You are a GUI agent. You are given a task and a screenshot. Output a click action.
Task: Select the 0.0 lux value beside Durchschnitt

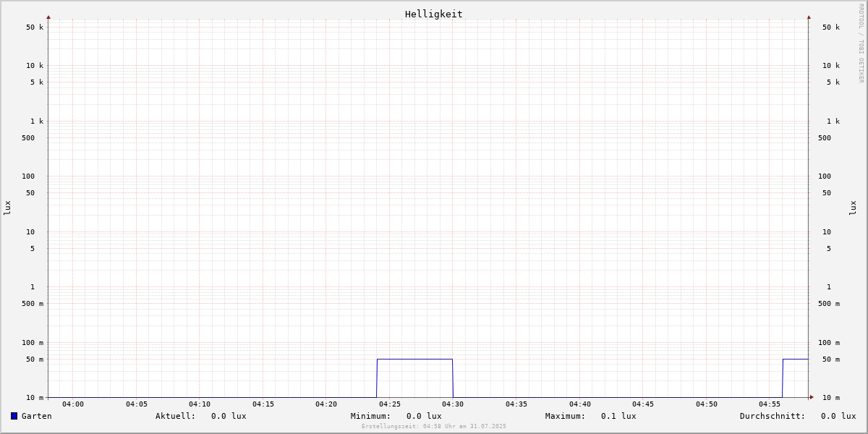[838, 416]
